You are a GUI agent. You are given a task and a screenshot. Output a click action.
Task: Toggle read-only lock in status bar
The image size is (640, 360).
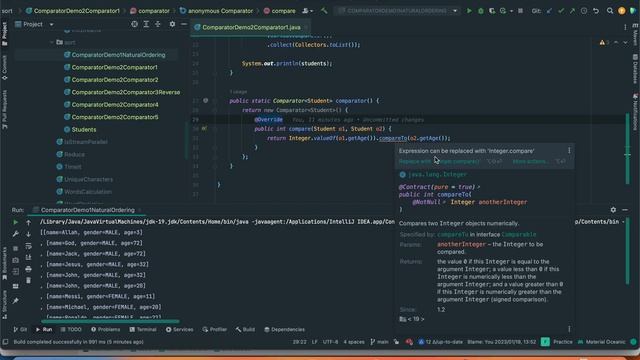[396, 342]
